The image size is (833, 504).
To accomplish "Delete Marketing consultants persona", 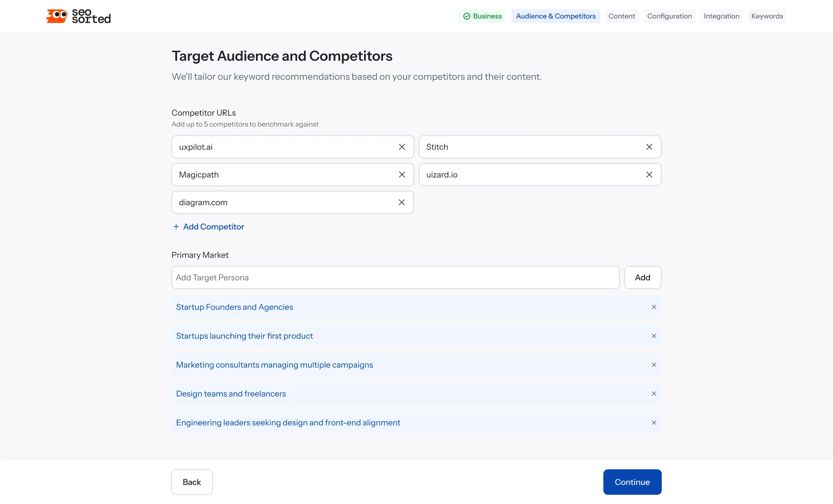I will [654, 365].
